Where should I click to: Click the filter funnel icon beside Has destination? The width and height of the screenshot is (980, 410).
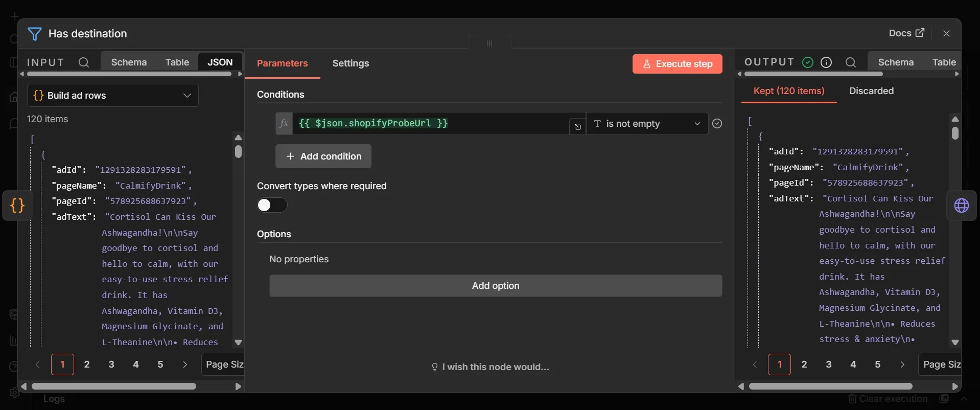pyautogui.click(x=34, y=34)
